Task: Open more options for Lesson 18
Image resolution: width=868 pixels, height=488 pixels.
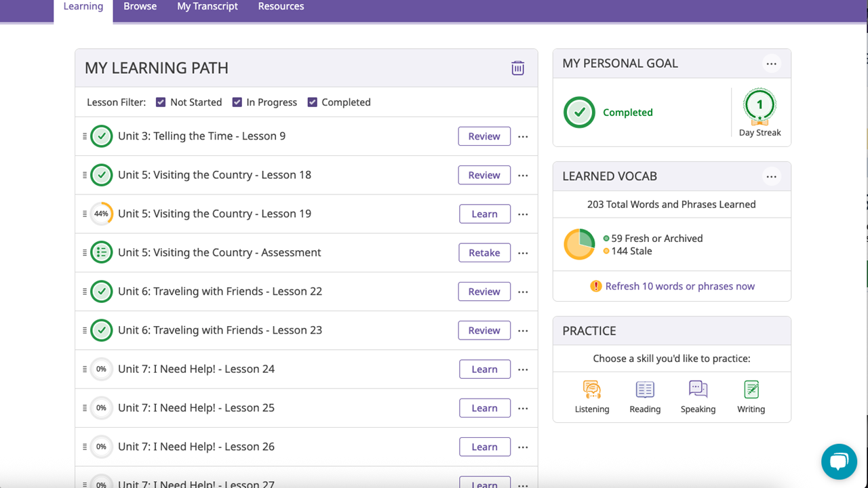Action: pos(523,175)
